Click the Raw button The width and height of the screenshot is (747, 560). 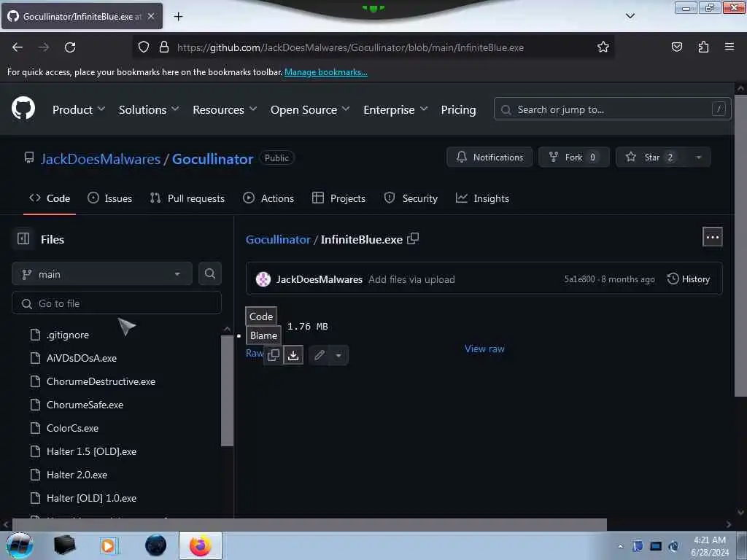(255, 353)
